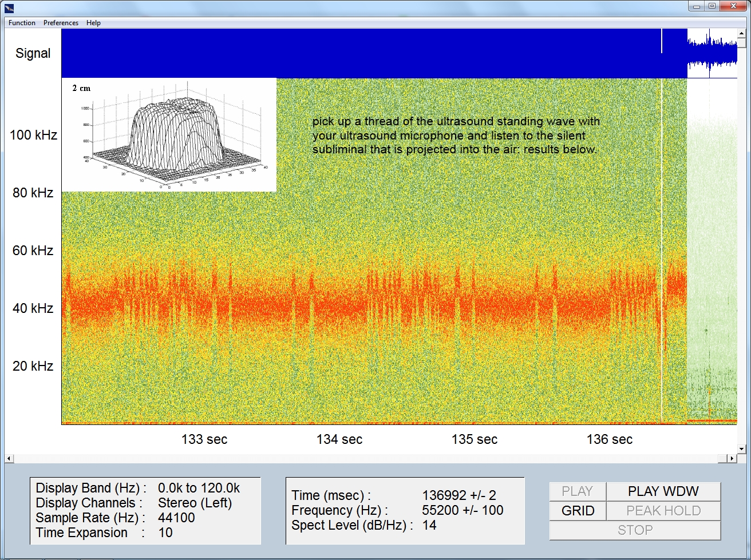The width and height of the screenshot is (751, 560).
Task: Toggle the GRID overlay button
Action: pyautogui.click(x=578, y=511)
